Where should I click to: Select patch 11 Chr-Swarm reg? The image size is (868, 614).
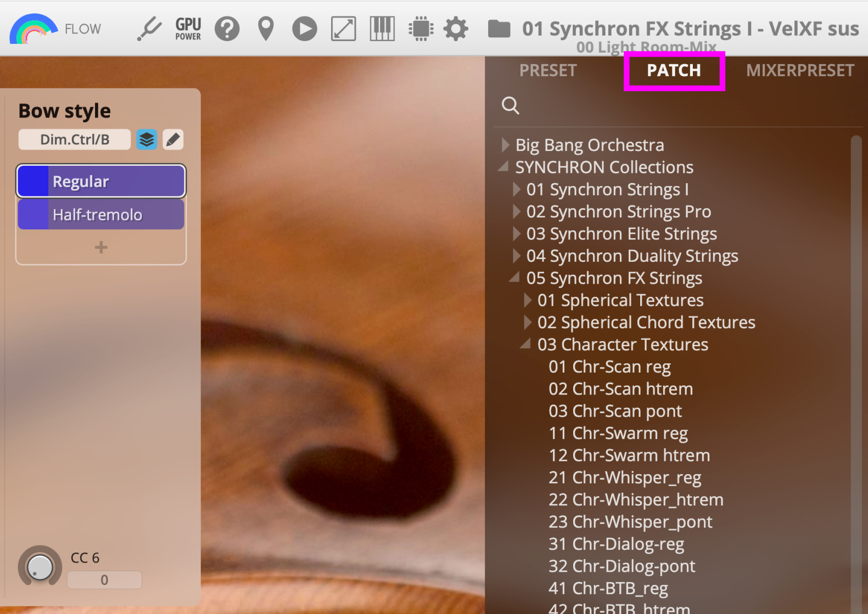click(x=618, y=433)
